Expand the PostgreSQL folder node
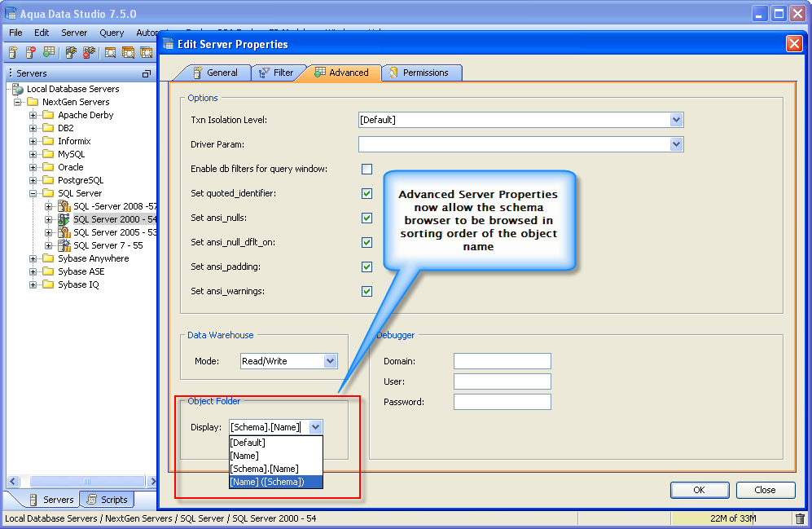The width and height of the screenshot is (812, 529). pyautogui.click(x=33, y=180)
